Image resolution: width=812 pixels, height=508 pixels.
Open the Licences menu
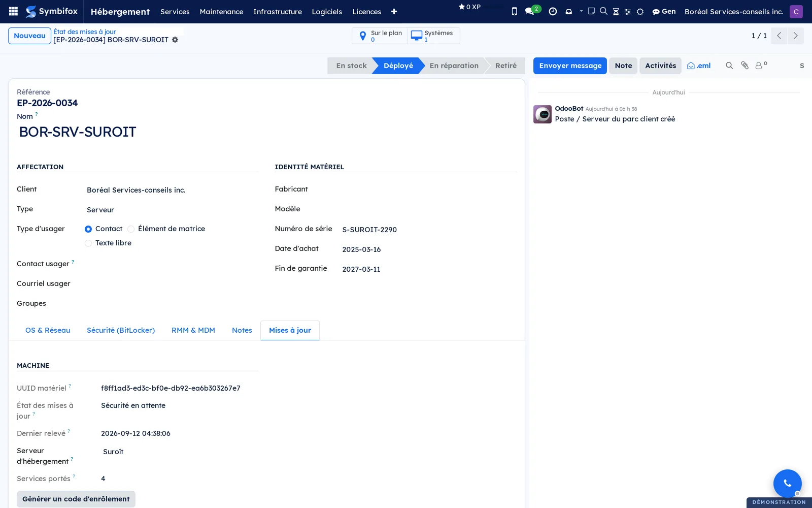pyautogui.click(x=367, y=12)
